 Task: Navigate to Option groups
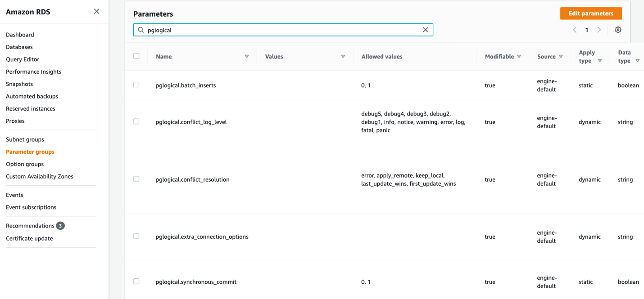click(25, 164)
